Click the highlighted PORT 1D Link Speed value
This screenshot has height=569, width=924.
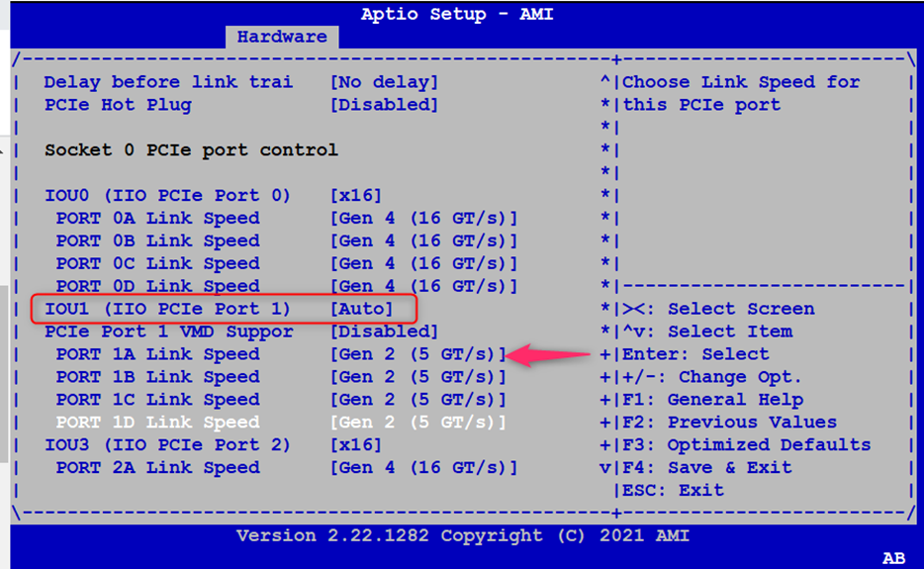[417, 423]
